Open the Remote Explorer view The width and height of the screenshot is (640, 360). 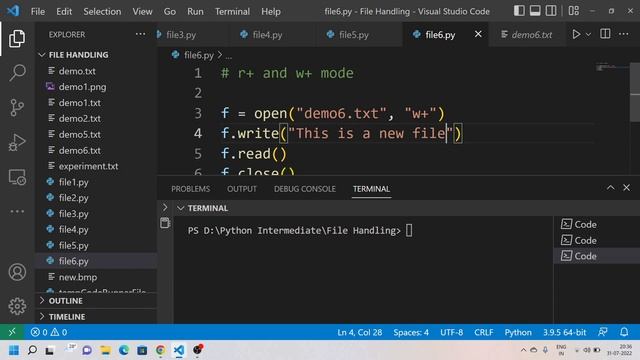pos(17,178)
